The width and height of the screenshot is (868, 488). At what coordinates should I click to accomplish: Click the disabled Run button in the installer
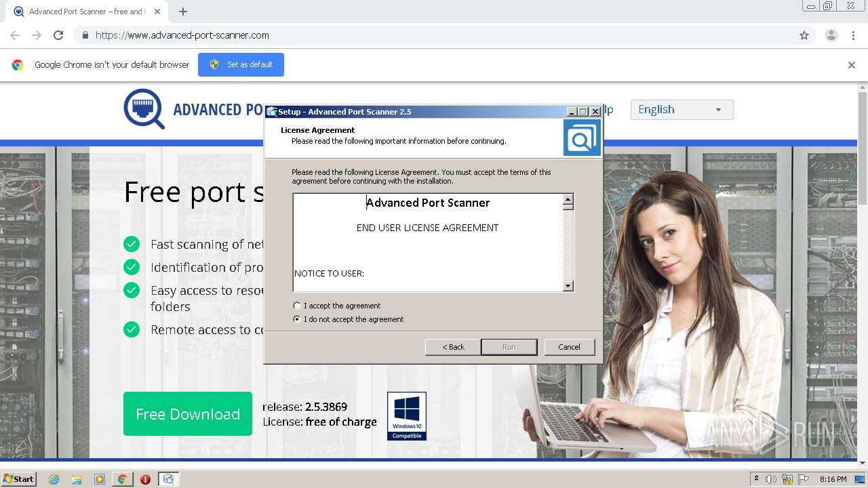[509, 347]
